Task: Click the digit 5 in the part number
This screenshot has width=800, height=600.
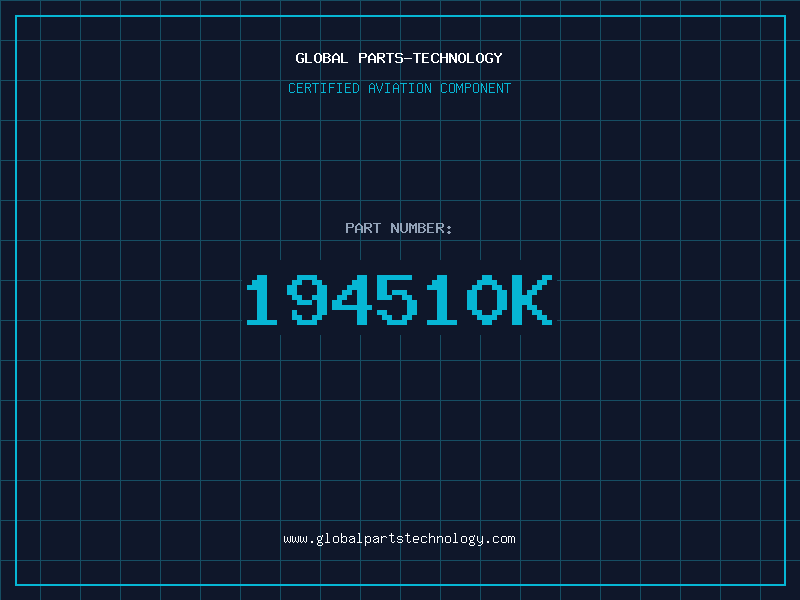Action: tap(397, 299)
